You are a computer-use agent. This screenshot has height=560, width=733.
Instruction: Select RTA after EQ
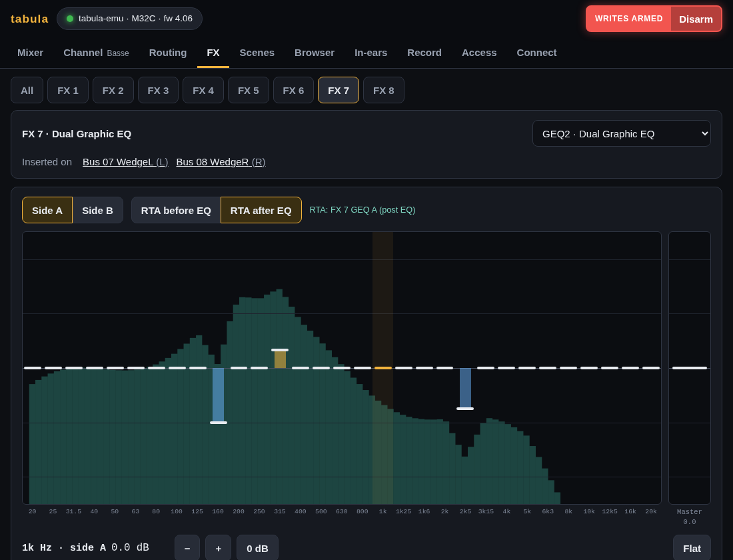click(261, 210)
